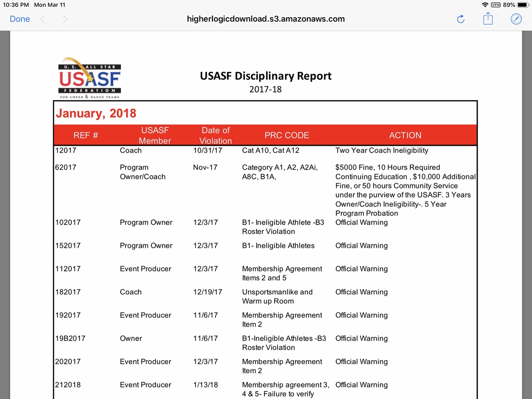The width and height of the screenshot is (532, 399).
Task: Tap the 10:36 PM clock
Action: click(16, 5)
